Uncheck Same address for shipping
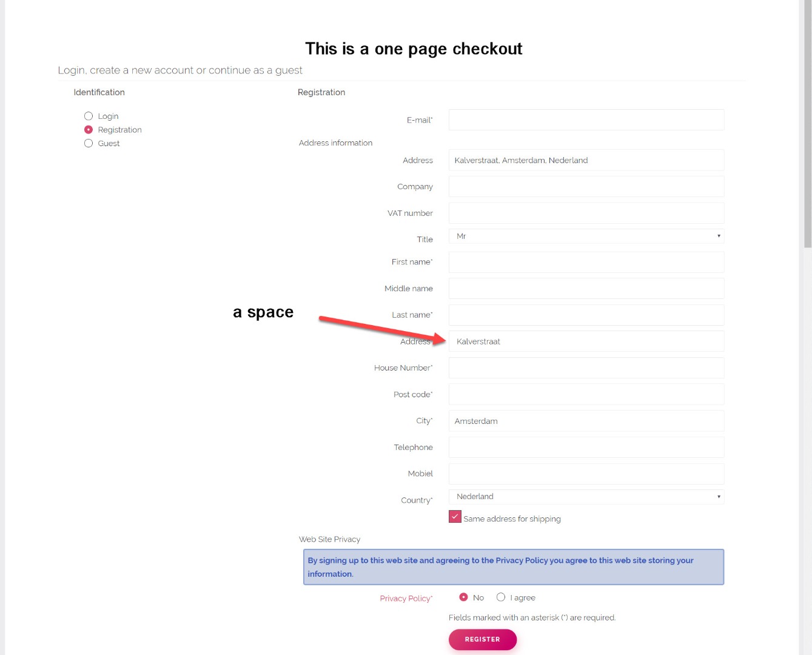Viewport: 812px width, 655px height. [x=455, y=517]
